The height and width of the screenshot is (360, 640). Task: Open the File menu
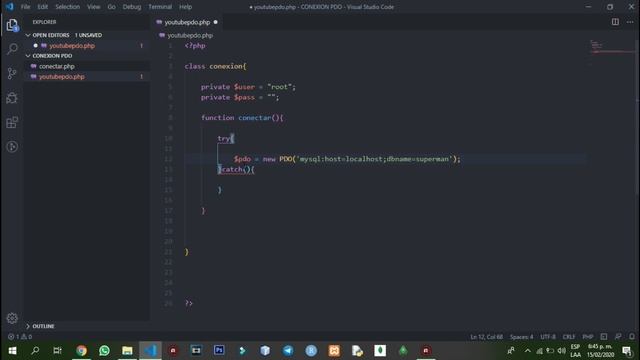(25, 7)
